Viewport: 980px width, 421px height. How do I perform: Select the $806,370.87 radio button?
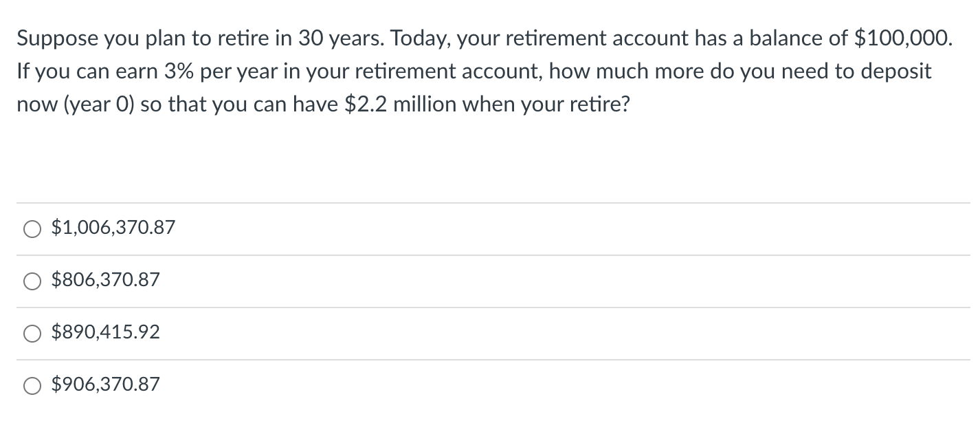coord(32,281)
